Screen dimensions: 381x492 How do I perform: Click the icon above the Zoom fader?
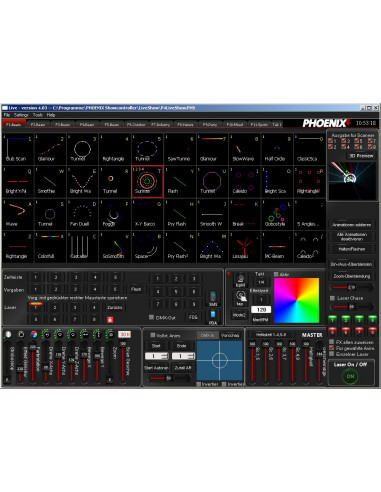pos(110,334)
